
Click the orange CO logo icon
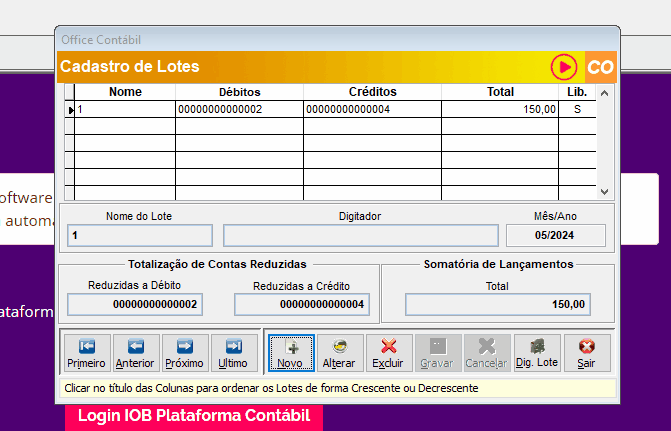600,67
